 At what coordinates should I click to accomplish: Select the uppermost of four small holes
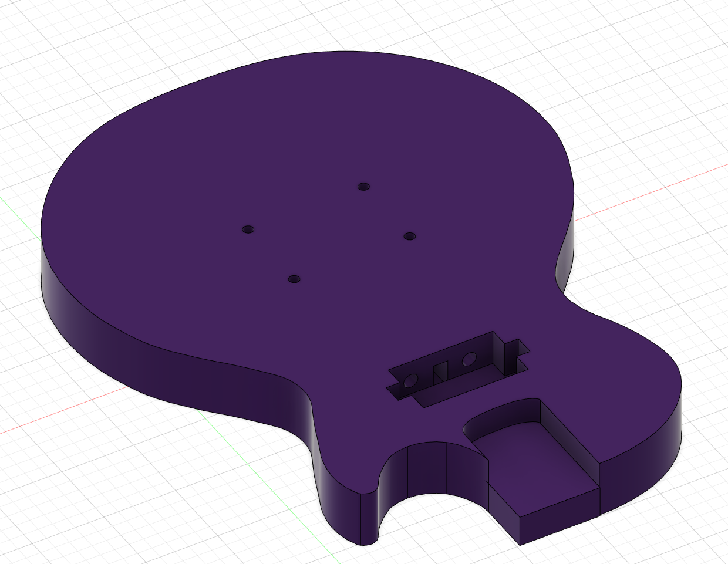coord(364,187)
